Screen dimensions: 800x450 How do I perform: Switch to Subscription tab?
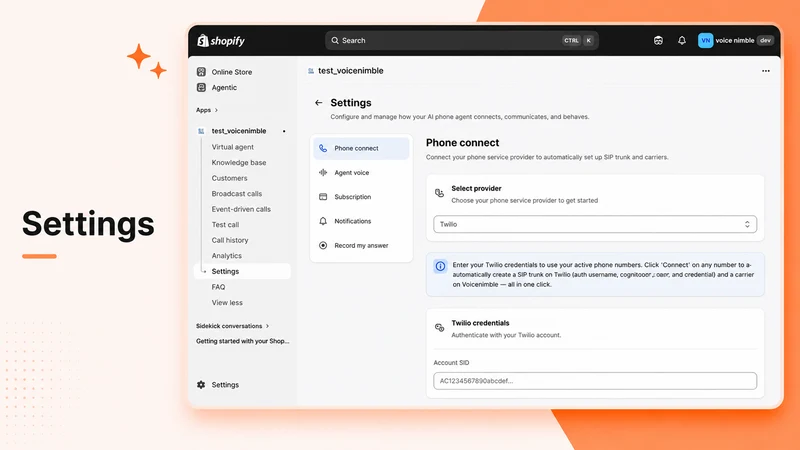pyautogui.click(x=361, y=197)
